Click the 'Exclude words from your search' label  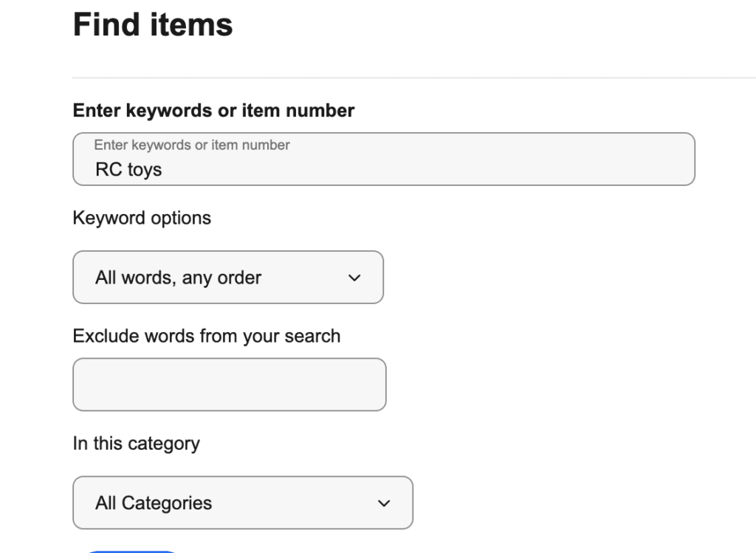(x=206, y=336)
